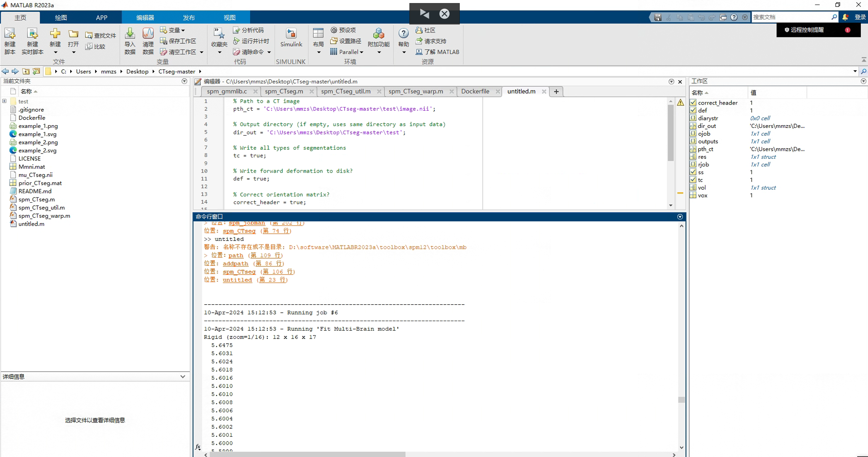Toggle the tc variable checkbox icon
The height and width of the screenshot is (457, 868).
[693, 180]
